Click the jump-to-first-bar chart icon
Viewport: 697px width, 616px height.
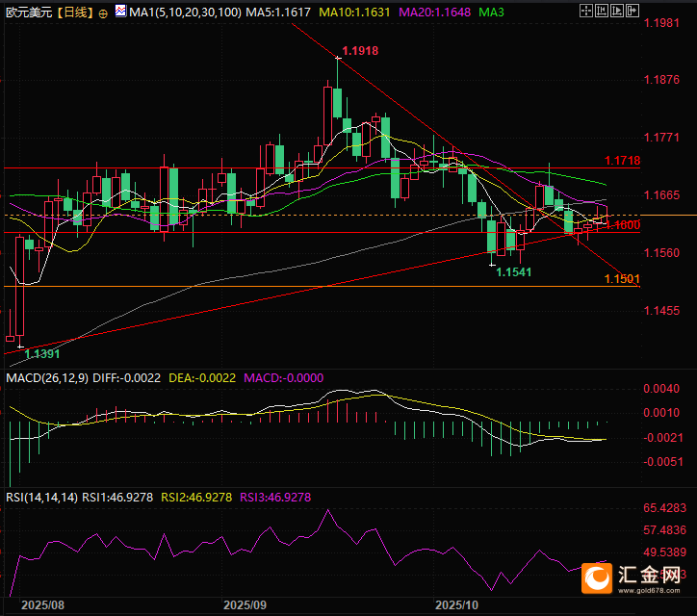click(x=602, y=11)
